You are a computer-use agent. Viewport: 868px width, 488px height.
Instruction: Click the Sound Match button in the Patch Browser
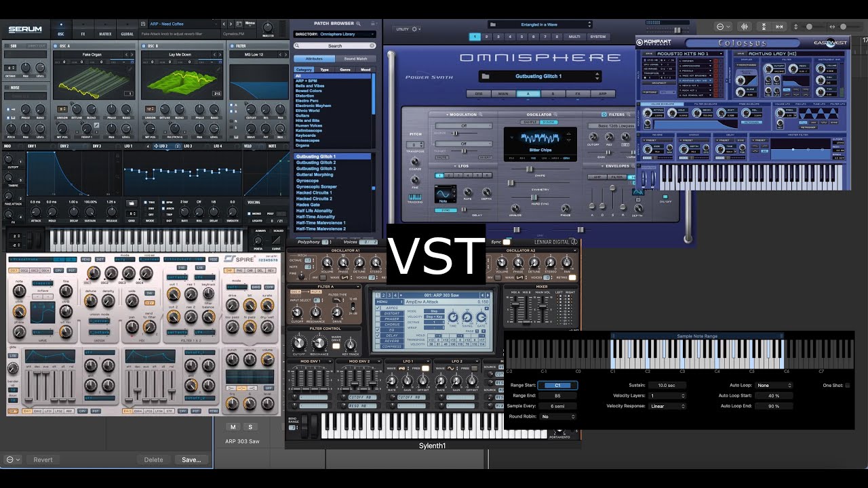click(x=356, y=59)
